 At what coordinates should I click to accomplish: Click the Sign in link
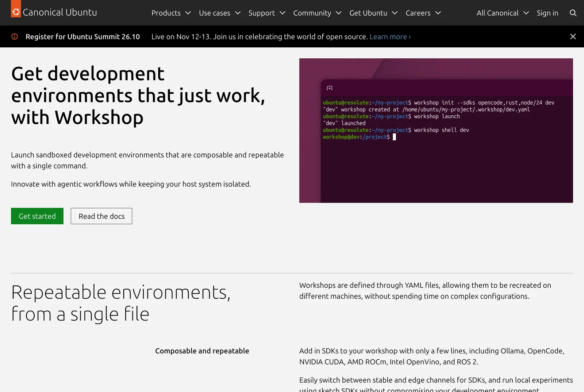click(547, 13)
